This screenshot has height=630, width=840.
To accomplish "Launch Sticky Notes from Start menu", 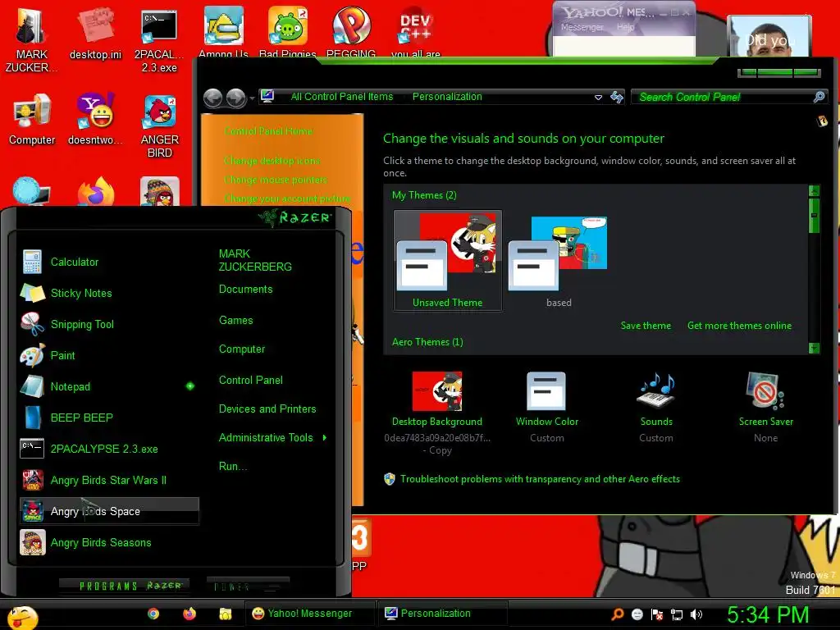I will pos(109,293).
